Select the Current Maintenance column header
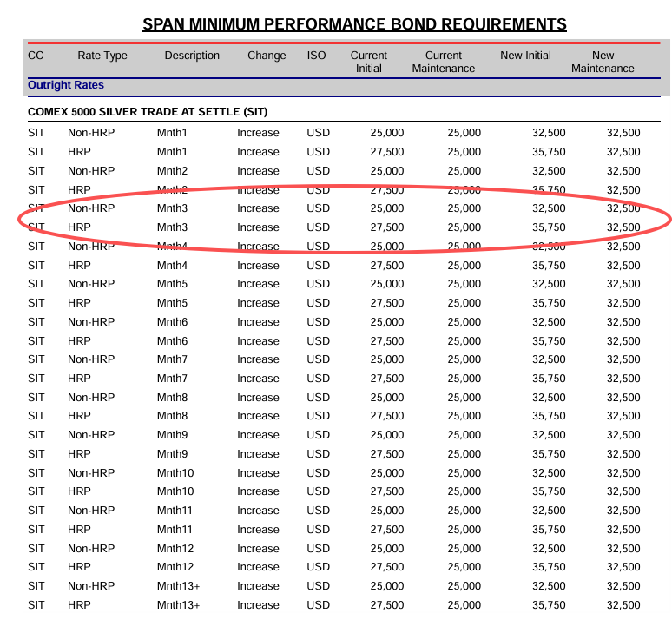The image size is (672, 633). tap(444, 62)
